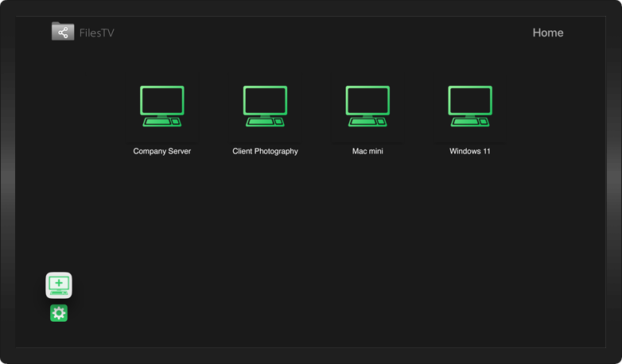622x364 pixels.
Task: Click the FilesTV app name text
Action: pos(97,33)
